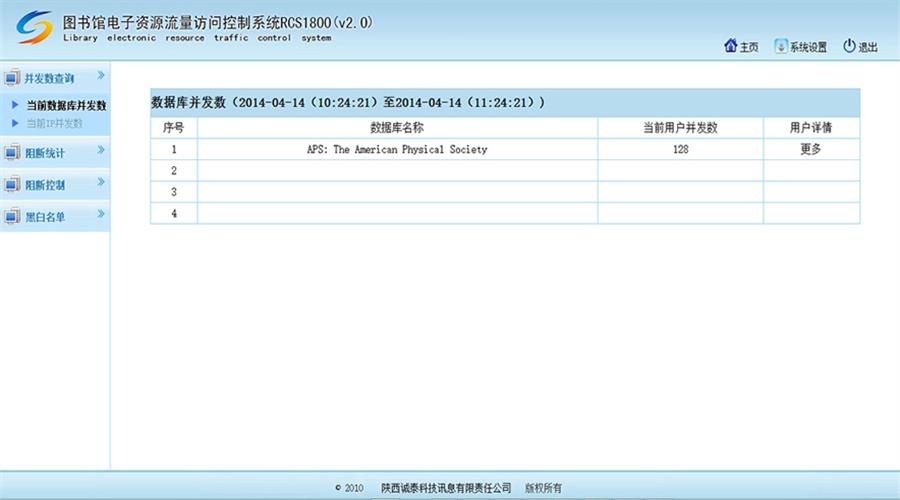Click the 更多 link in the 用户详情 column
The width and height of the screenshot is (900, 500).
pos(811,150)
